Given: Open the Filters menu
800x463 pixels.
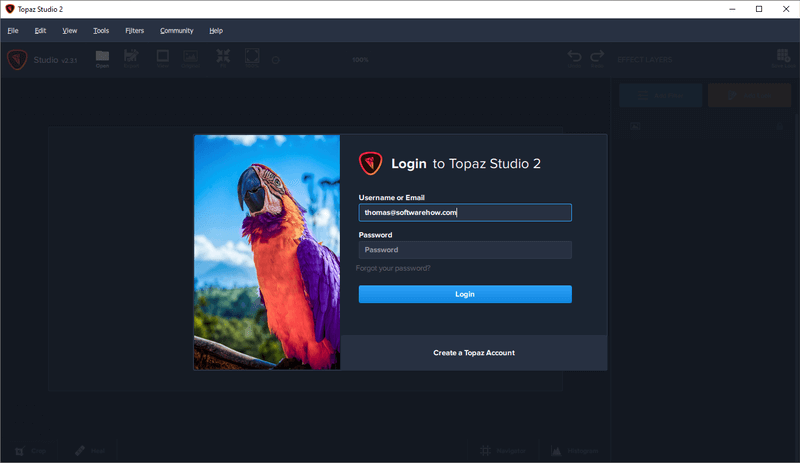Looking at the screenshot, I should click(x=135, y=31).
